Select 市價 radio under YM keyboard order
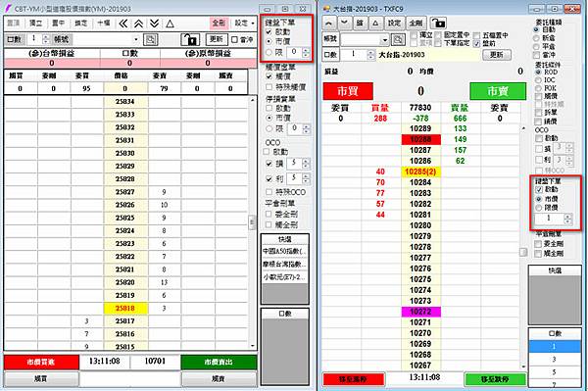Viewport: 588px width, 391px height. [x=269, y=41]
